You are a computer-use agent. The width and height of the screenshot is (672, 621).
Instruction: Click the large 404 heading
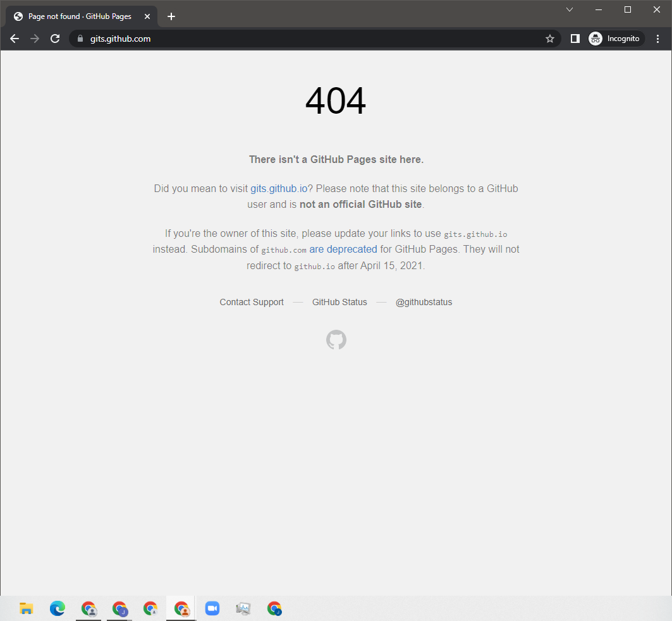coord(336,101)
